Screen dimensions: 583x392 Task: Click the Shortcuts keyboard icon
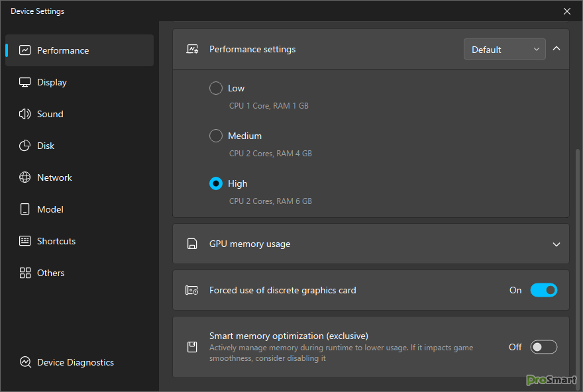click(x=25, y=241)
